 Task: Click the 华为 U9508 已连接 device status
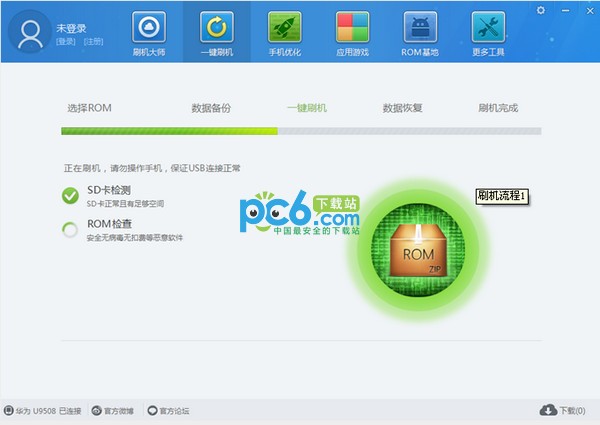tap(48, 411)
